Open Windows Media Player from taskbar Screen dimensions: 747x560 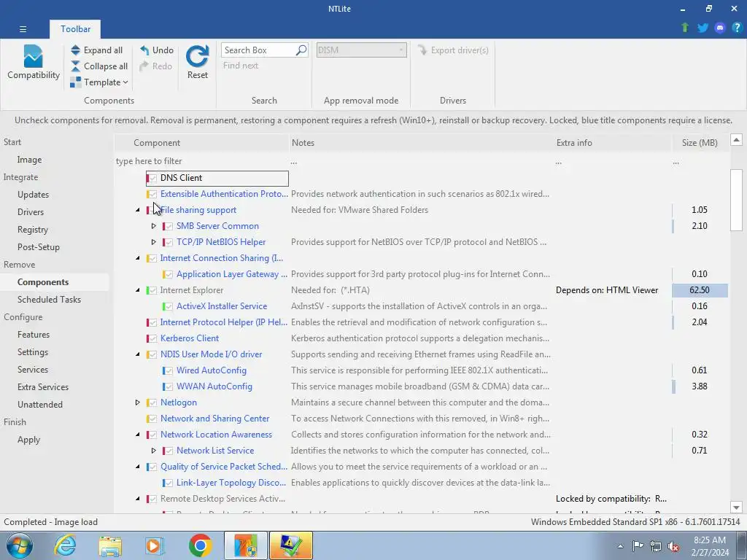tap(155, 545)
